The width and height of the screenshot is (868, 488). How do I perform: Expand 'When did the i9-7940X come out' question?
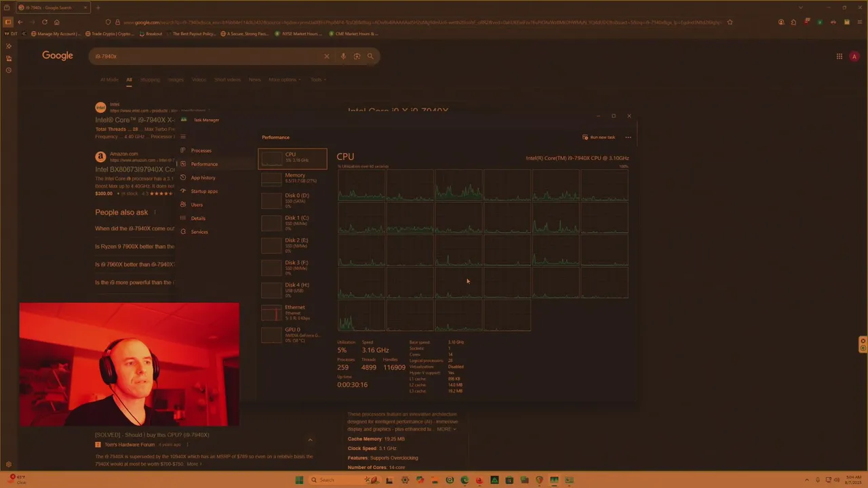(x=134, y=228)
